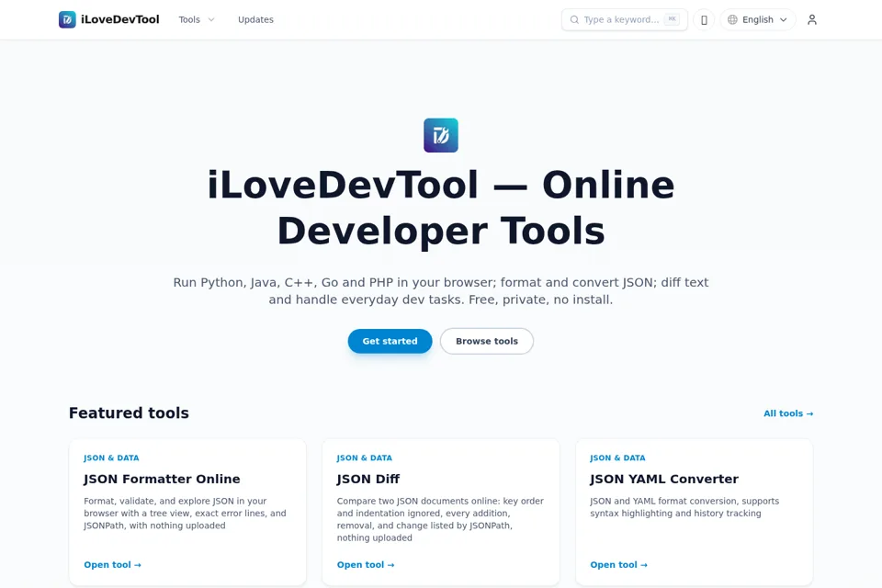The height and width of the screenshot is (588, 882).
Task: Click JSON & DATA label above JSON Diff
Action: (365, 458)
